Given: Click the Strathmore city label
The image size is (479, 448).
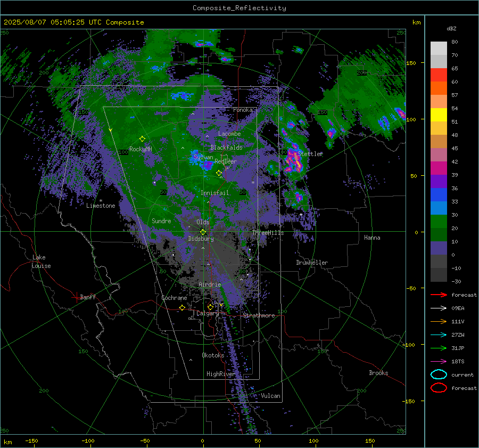Looking at the screenshot, I should (x=259, y=315).
